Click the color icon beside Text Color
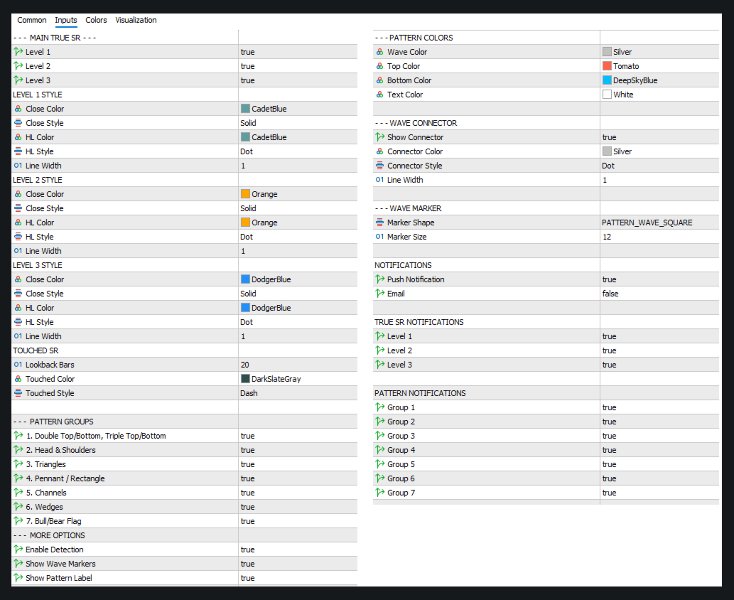The image size is (734, 600). pyautogui.click(x=380, y=94)
